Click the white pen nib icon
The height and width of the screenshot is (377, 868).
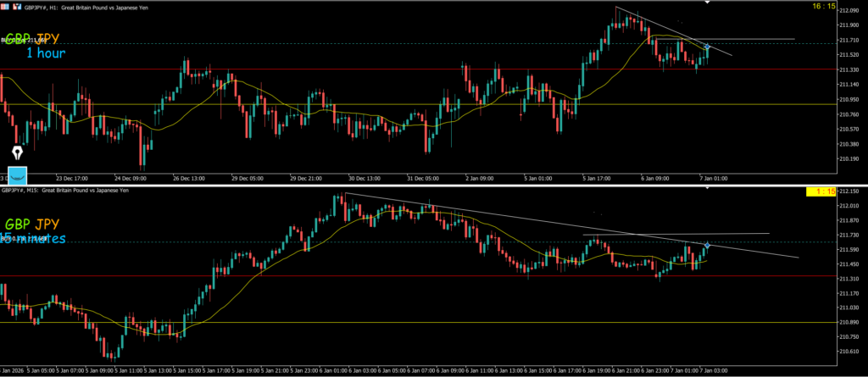[18, 154]
